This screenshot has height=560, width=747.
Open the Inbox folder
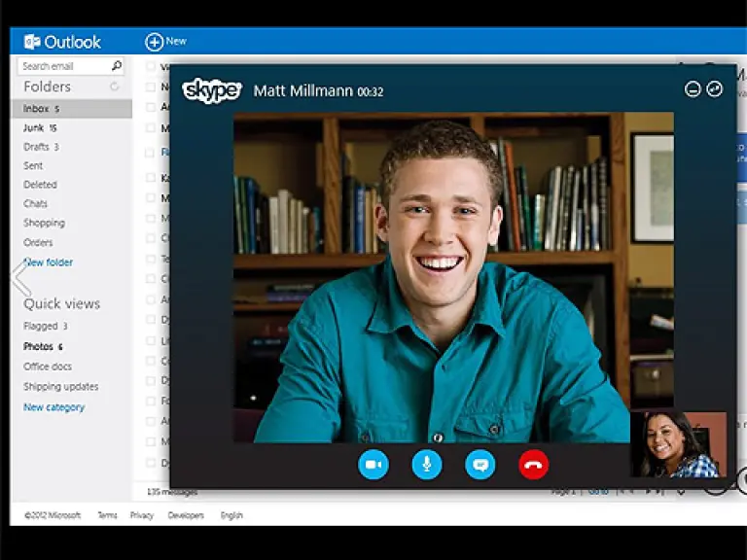36,109
